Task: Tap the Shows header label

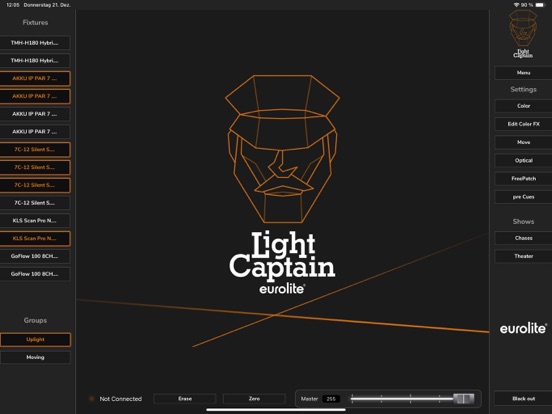Action: point(523,221)
